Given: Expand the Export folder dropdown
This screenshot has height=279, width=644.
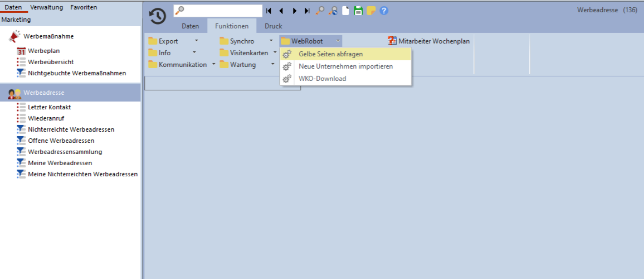Looking at the screenshot, I should coord(196,41).
